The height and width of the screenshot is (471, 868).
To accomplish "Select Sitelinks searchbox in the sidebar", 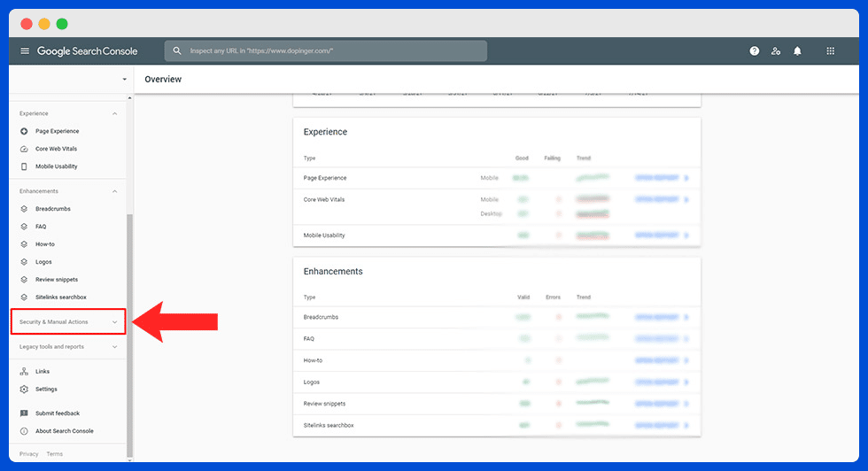I will (61, 297).
